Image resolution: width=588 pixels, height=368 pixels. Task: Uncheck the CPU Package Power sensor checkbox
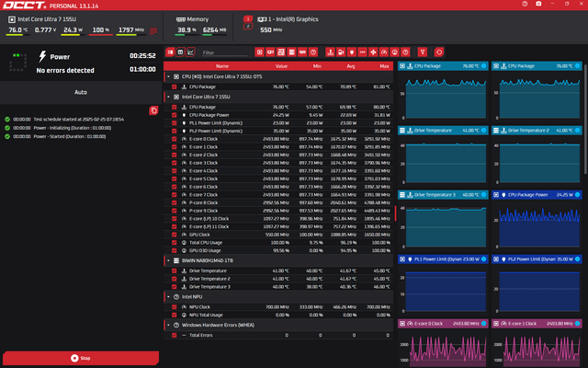click(x=175, y=115)
